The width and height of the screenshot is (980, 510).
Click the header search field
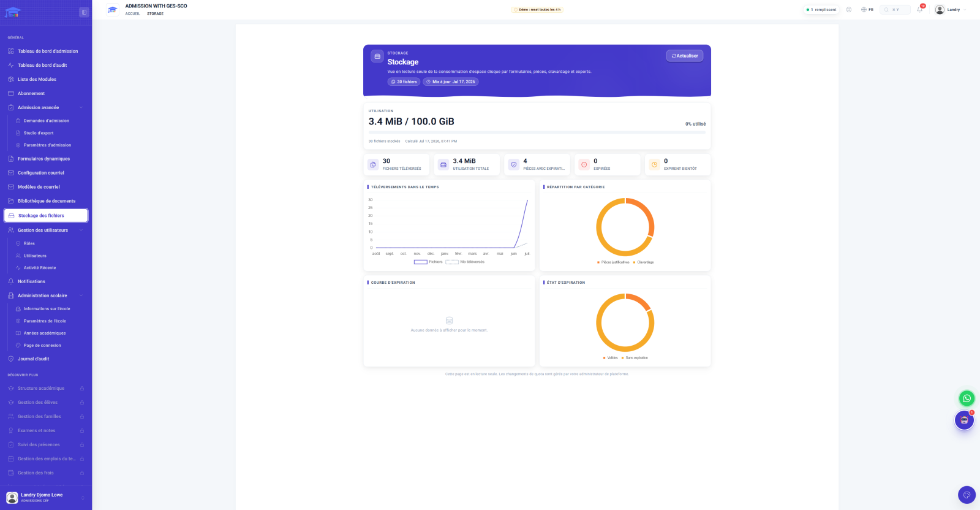click(895, 10)
